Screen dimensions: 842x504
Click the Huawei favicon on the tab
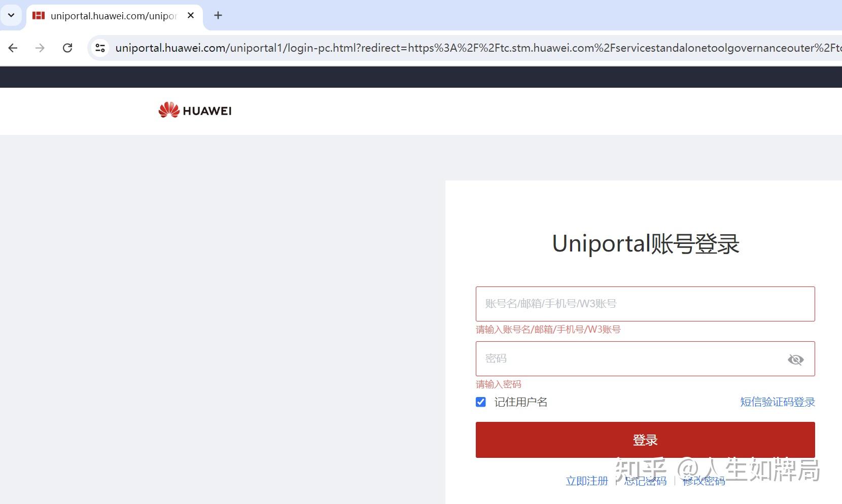(x=39, y=15)
